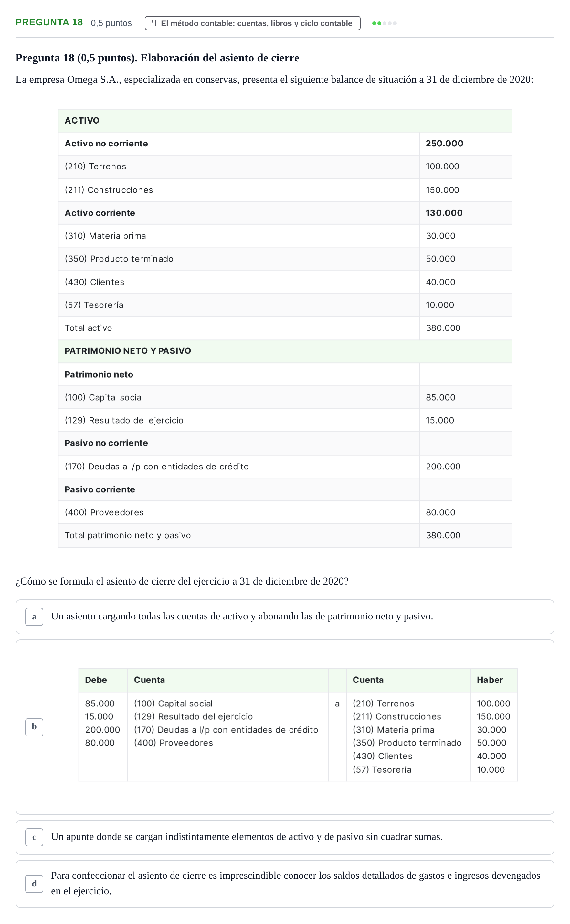Click 'Activo corriente' total 130.000

[x=444, y=213]
